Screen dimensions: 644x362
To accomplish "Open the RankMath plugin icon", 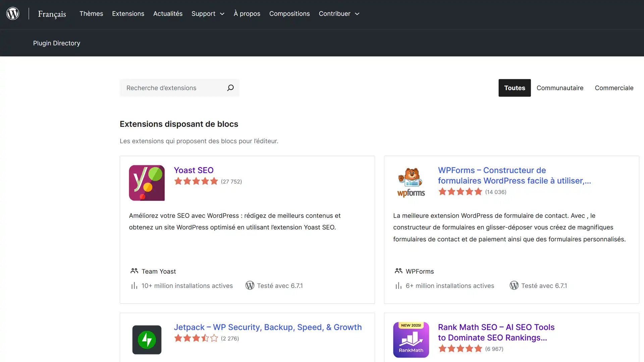I will tap(411, 340).
